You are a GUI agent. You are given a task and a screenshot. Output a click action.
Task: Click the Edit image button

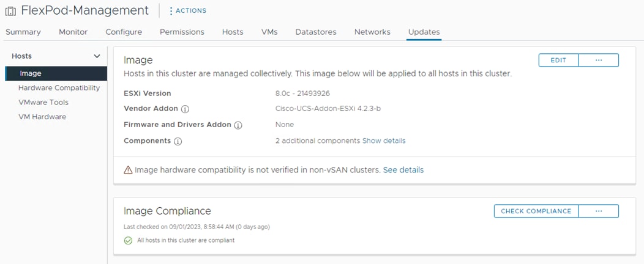[558, 61]
